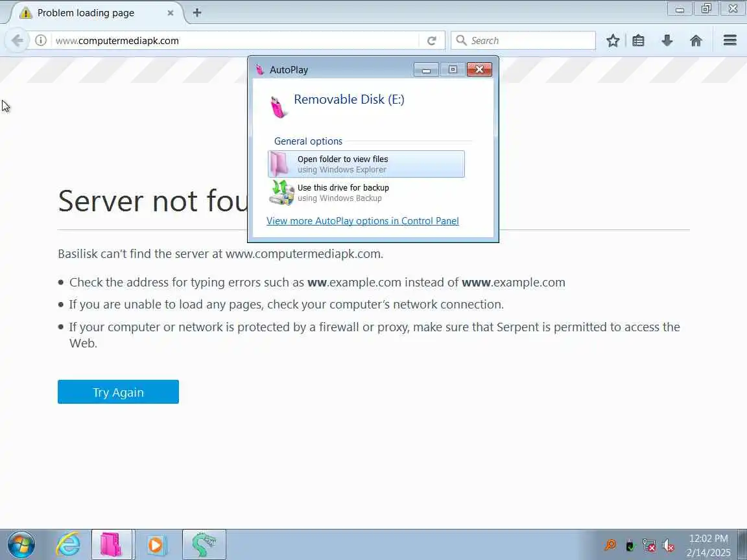This screenshot has height=560, width=747.
Task: Click the Try Again button
Action: 118,392
